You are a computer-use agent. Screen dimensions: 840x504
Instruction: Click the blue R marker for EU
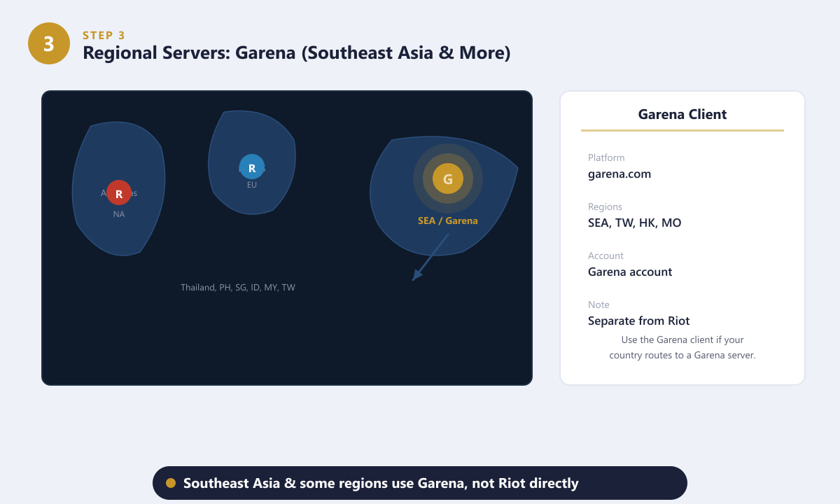252,167
